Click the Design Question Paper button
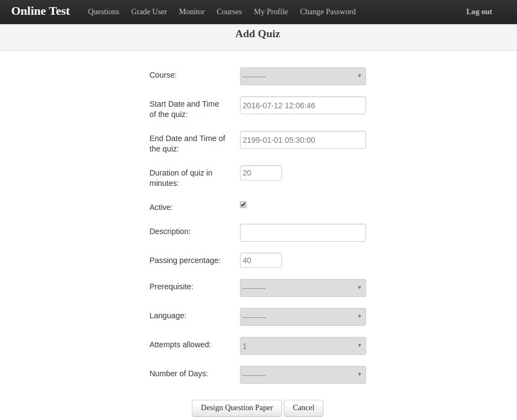Viewport: 517px width, 420px height. pos(237,408)
